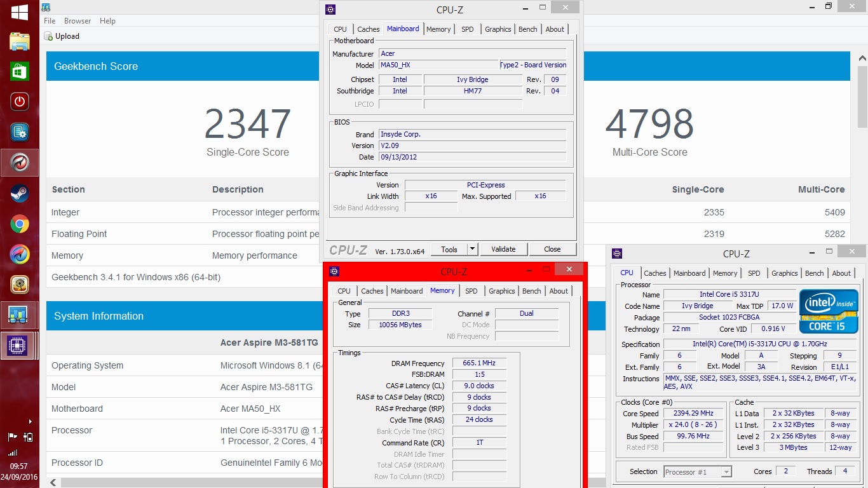
Task: Open the blue gear settings taskbar icon
Action: 19,132
